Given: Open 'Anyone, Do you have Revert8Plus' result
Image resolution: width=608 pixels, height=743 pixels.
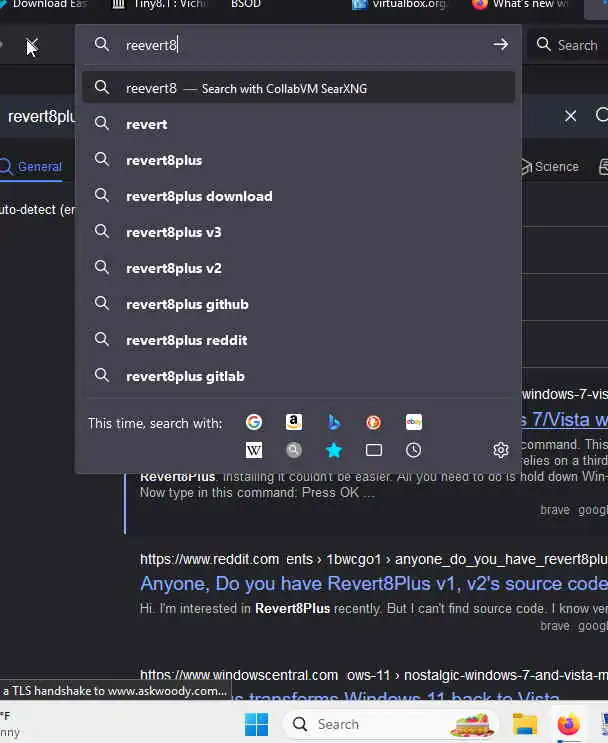Looking at the screenshot, I should click(373, 584).
